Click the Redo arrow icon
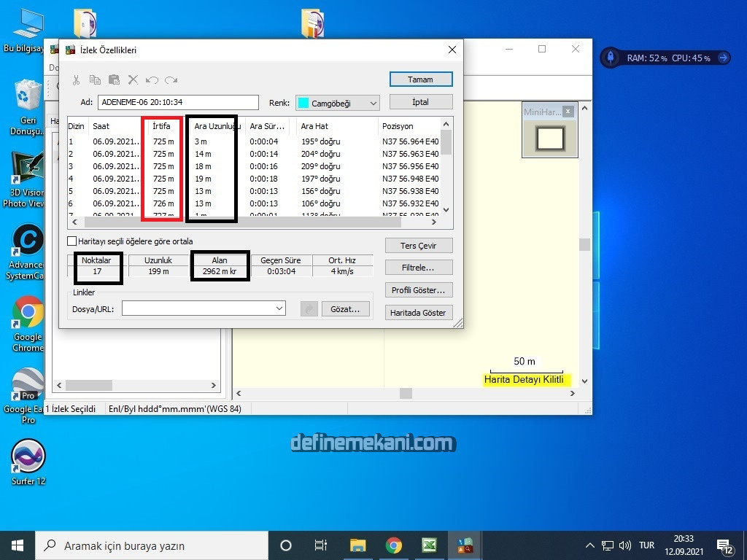 click(x=171, y=79)
